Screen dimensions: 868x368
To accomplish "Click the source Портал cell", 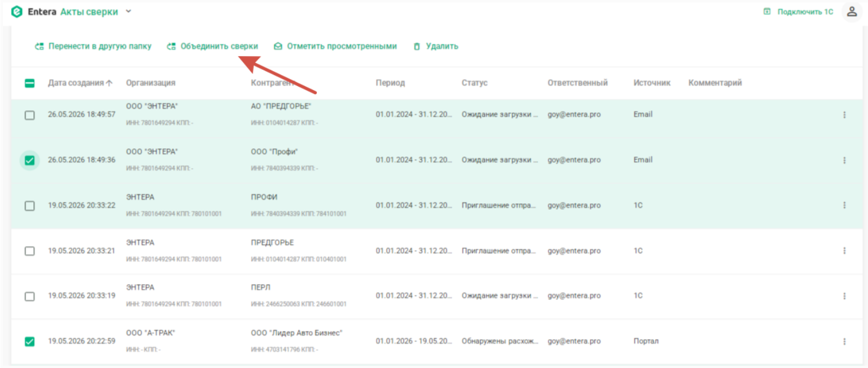I will [x=645, y=341].
